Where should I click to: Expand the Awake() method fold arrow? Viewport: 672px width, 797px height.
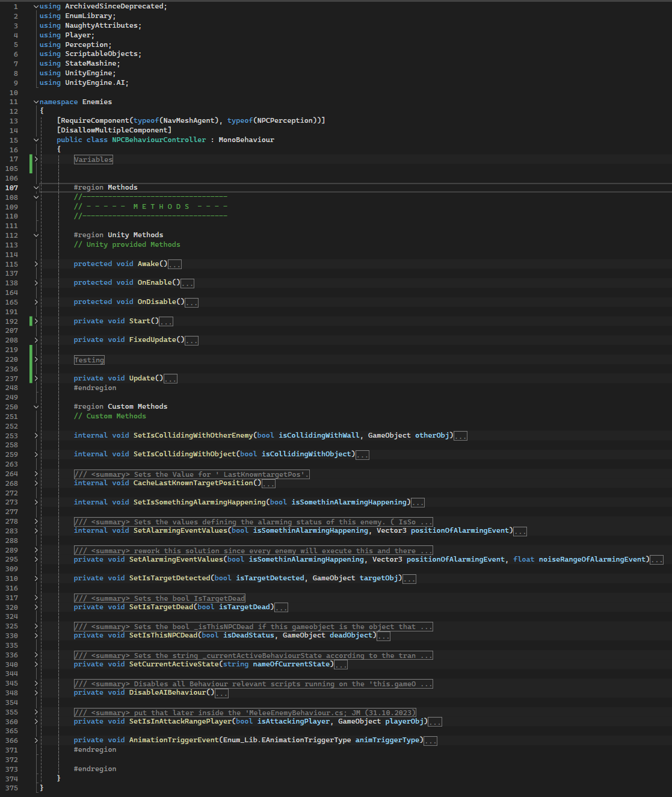36,264
